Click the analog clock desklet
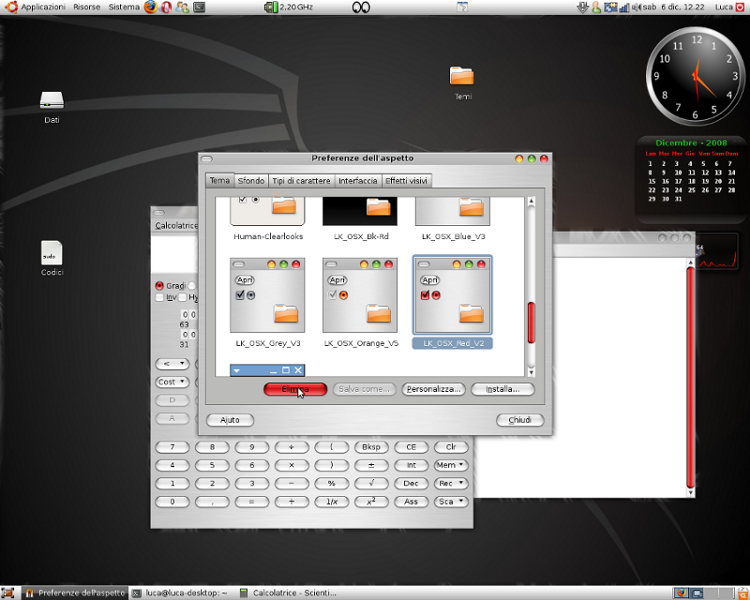Screen dimensions: 750x600 point(695,76)
